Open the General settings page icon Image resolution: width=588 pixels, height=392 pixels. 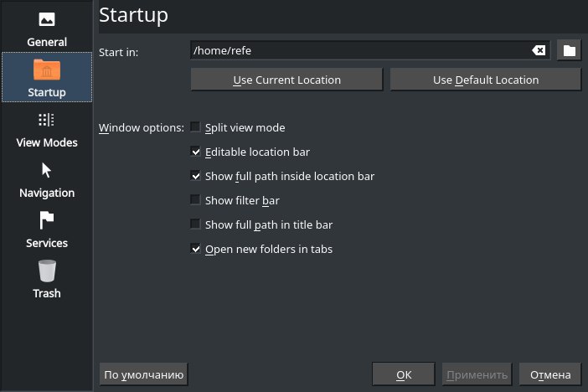47,19
